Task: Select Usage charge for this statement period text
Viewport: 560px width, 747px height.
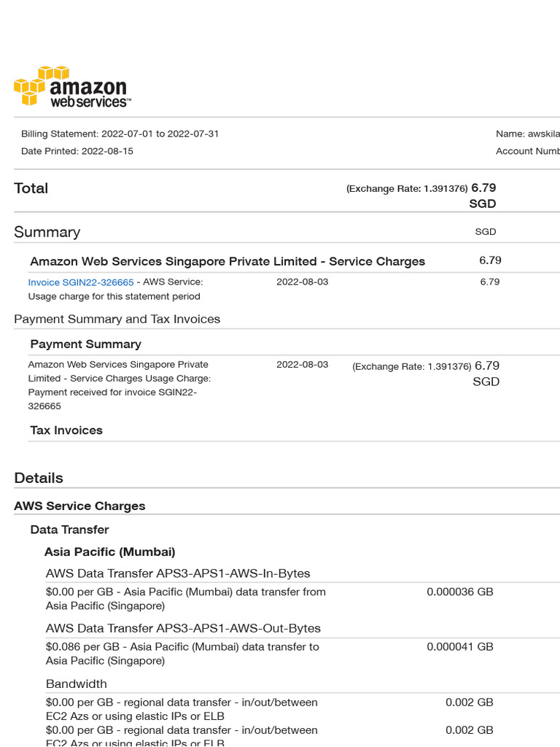Action: click(x=114, y=296)
